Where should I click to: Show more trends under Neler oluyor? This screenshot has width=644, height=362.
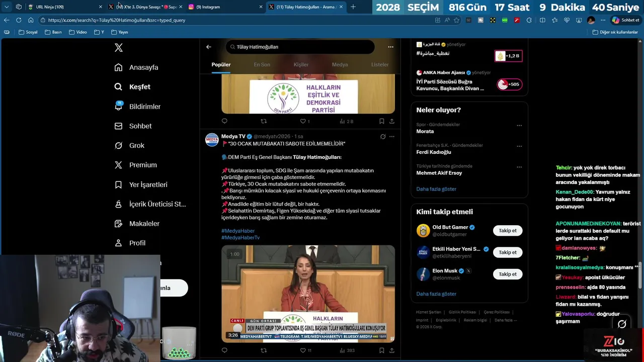[436, 189]
